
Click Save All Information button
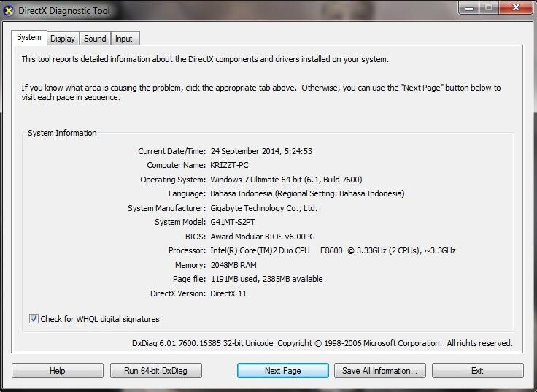click(380, 370)
